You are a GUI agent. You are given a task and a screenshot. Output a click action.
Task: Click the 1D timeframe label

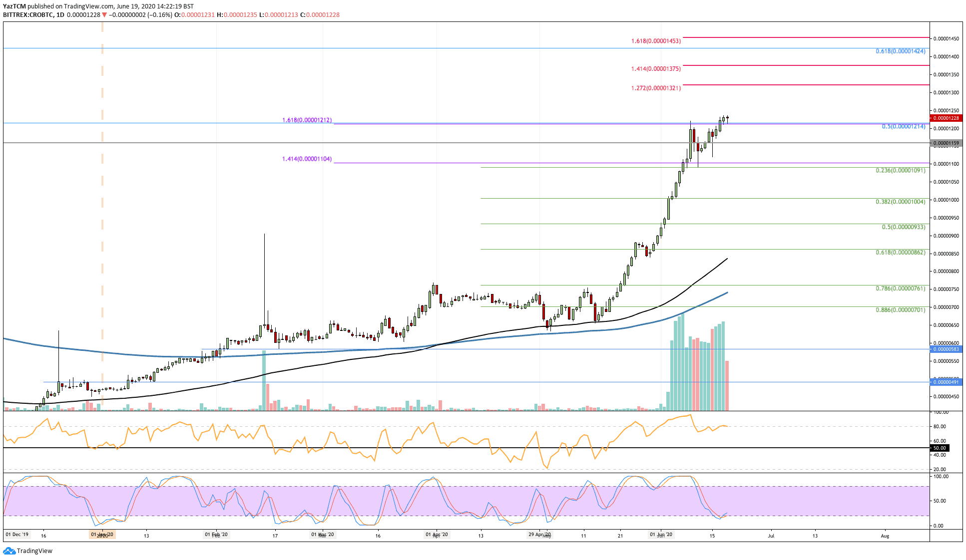[60, 15]
